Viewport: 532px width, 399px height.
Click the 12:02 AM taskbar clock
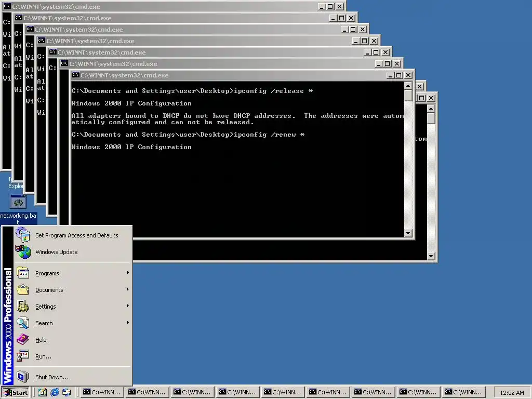point(512,393)
